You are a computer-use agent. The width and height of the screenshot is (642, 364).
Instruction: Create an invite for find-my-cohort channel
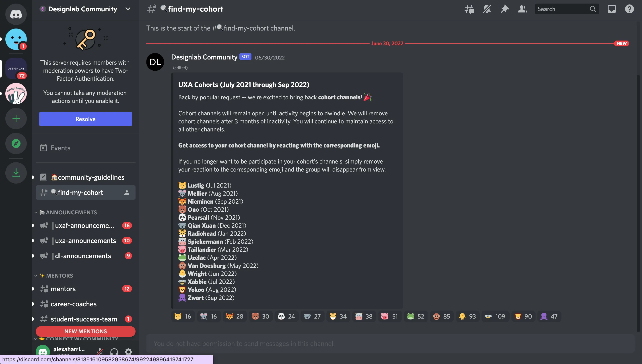(x=128, y=192)
